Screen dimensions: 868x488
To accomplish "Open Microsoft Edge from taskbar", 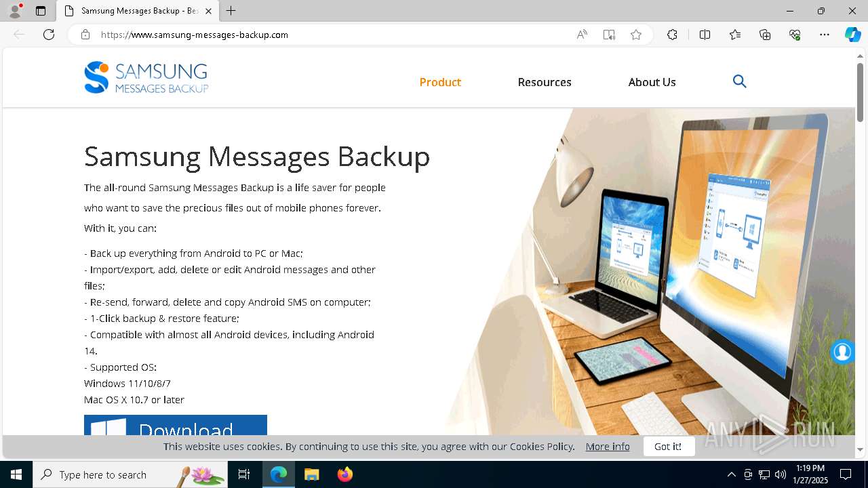I will coord(279,474).
